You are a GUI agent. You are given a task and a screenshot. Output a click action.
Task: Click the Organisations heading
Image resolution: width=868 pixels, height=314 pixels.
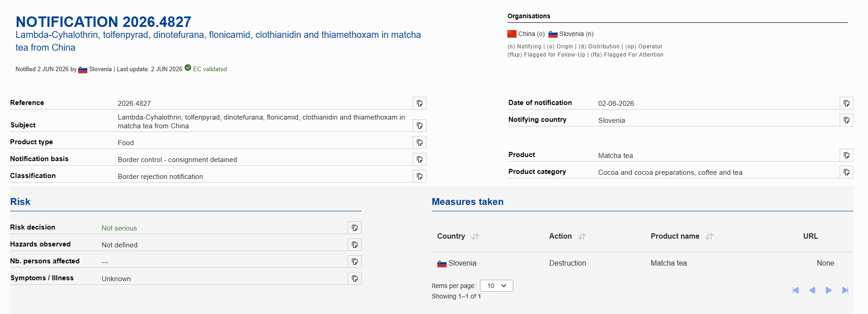point(529,16)
